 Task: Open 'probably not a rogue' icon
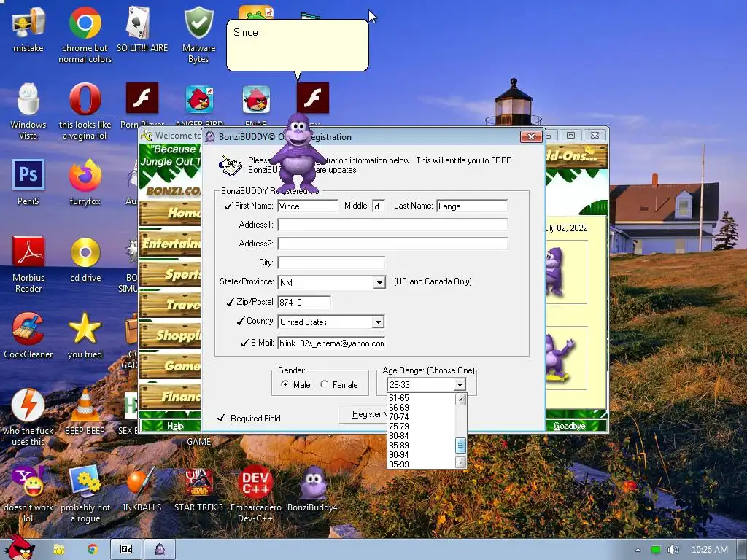point(85,494)
